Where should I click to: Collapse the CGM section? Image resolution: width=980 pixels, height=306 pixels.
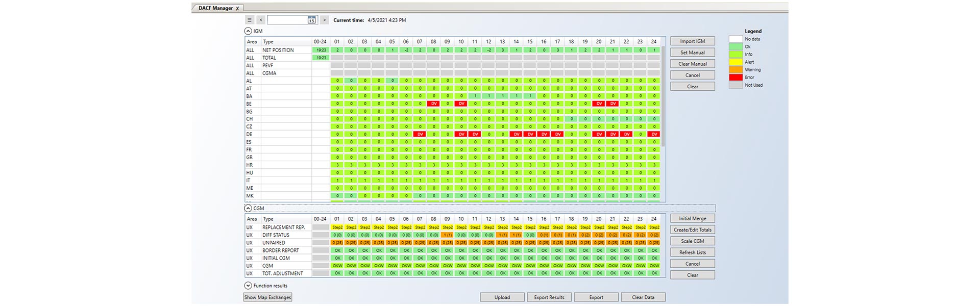248,208
